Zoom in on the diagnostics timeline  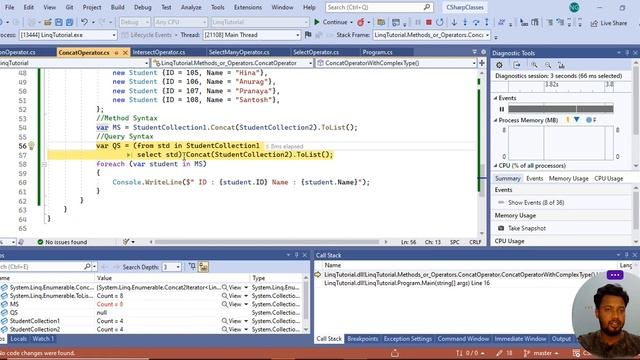[x=534, y=65]
